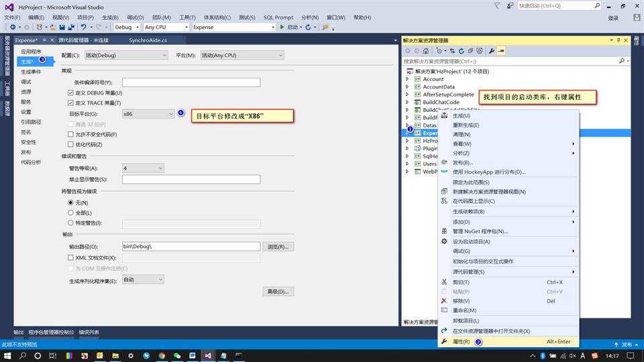
Task: Select the 生成事件 properties page
Action: pyautogui.click(x=31, y=72)
